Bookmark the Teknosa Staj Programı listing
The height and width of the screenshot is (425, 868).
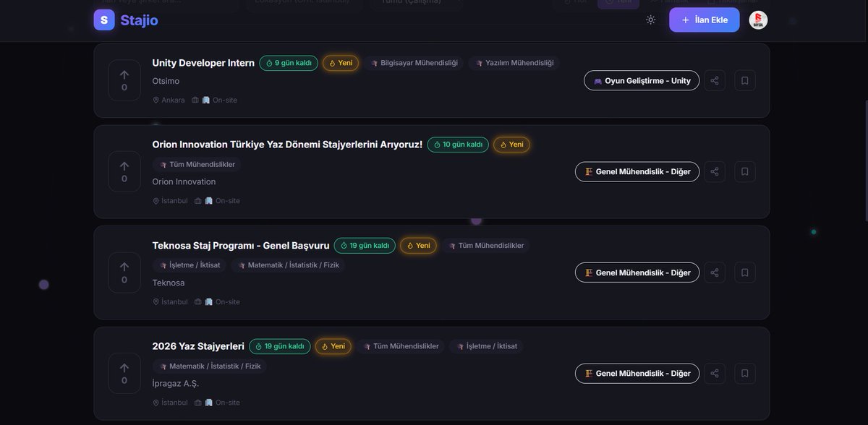(745, 272)
